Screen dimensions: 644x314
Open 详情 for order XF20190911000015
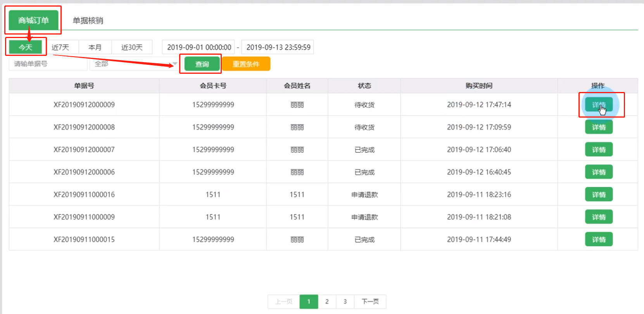(599, 240)
